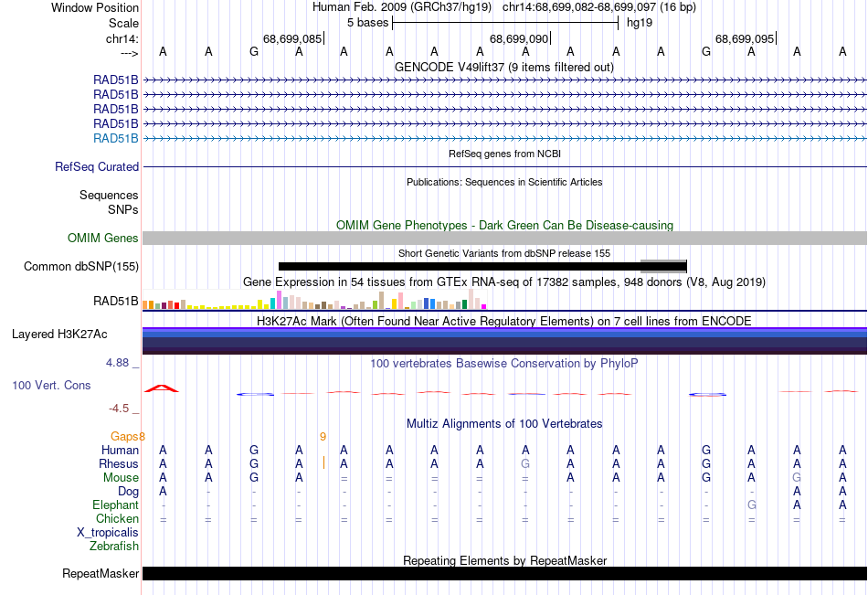
Task: Click '100 vertebrates Basewise Conservation by PhyloP' title
Action: (504, 364)
